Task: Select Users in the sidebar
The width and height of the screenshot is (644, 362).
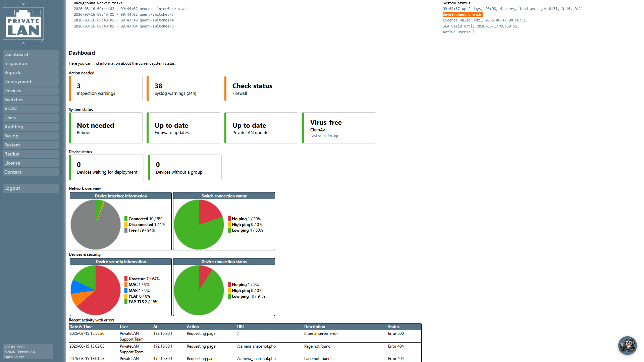Action: coord(31,118)
